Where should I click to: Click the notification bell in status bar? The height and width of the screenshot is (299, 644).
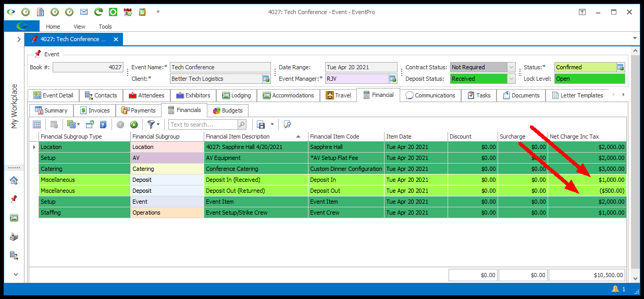pyautogui.click(x=616, y=289)
